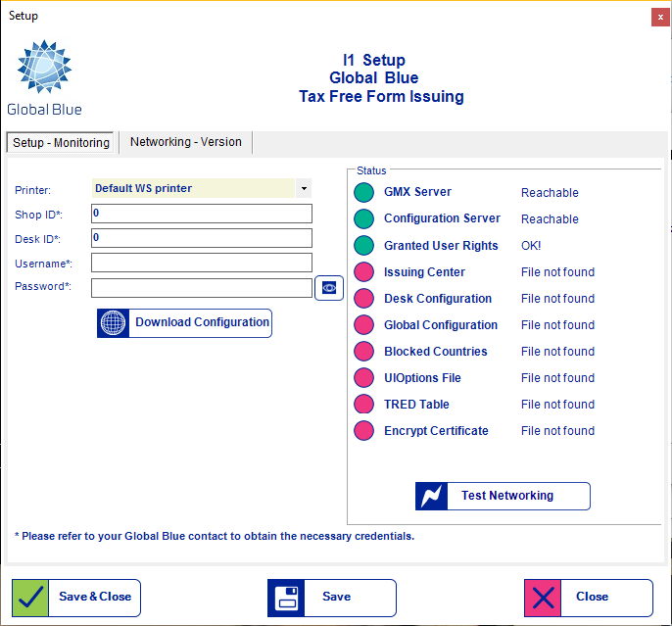
Task: Click the floppy disk Save icon
Action: click(x=286, y=598)
